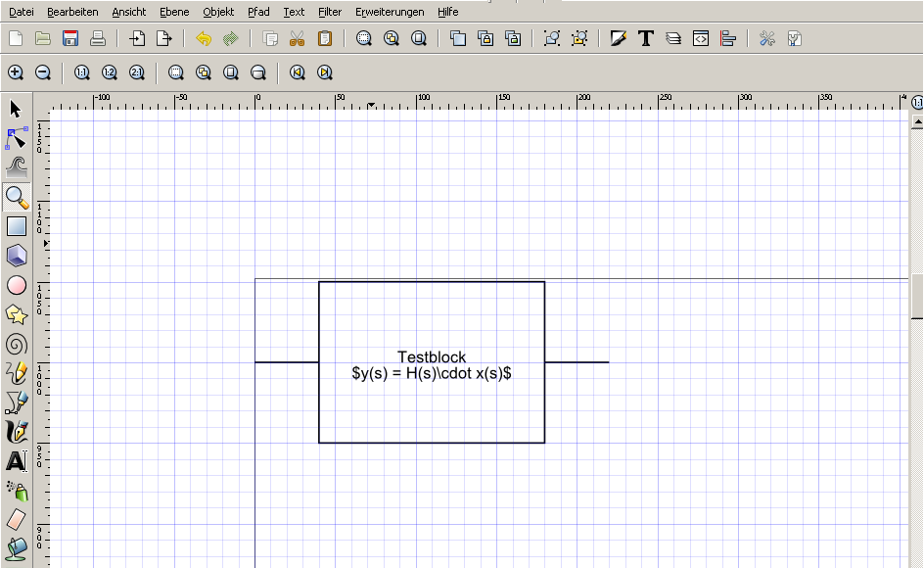The image size is (924, 568).
Task: Switch to the Calligraphy pen tool
Action: click(17, 431)
